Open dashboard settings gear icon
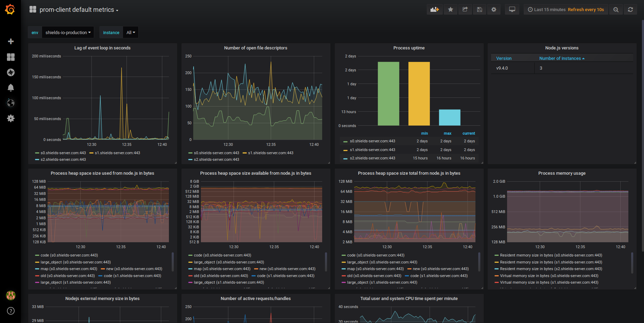 (494, 9)
